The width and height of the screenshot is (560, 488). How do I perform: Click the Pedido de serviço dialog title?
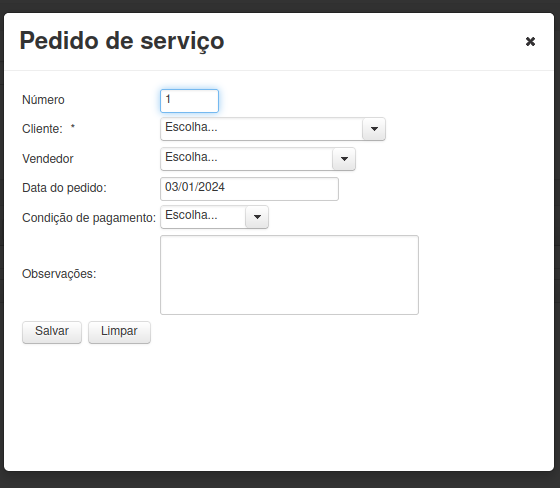[x=122, y=41]
